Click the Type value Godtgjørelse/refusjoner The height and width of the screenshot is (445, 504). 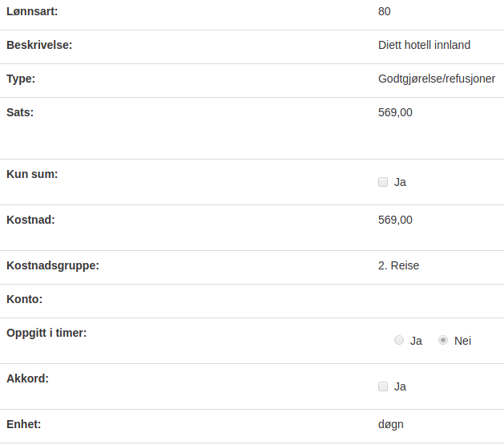437,79
